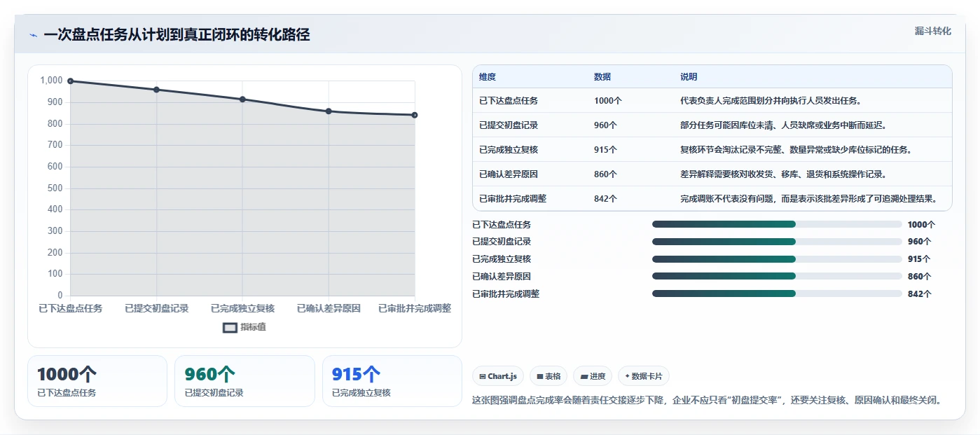Select the 进度 pill tag
The width and height of the screenshot is (980, 435).
[x=593, y=376]
